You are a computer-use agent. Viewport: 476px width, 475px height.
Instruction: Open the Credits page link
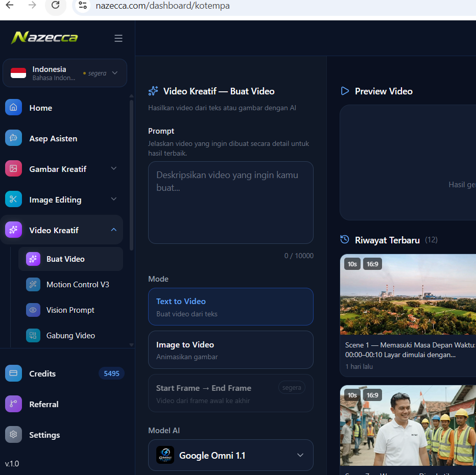[42, 373]
